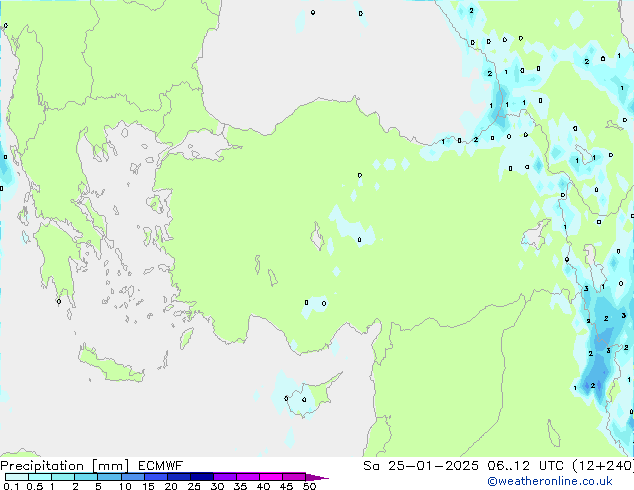This screenshot has height=490, width=634.
Task: Select the legend swatch between 10 and 15
Action: 135,477
